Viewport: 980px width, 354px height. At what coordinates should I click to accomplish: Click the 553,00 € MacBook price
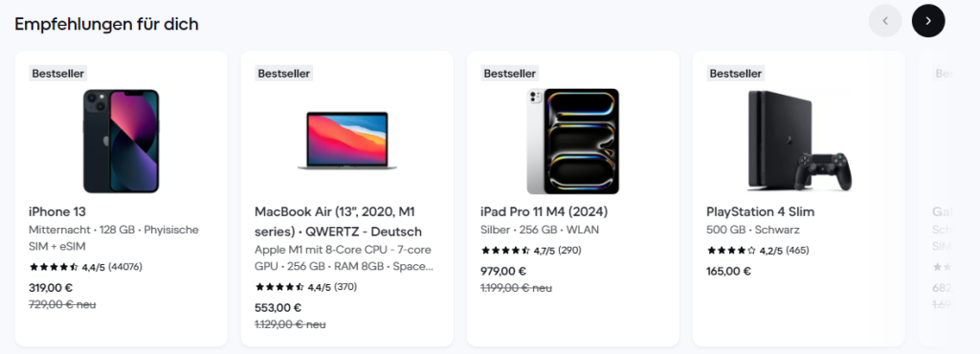point(278,308)
